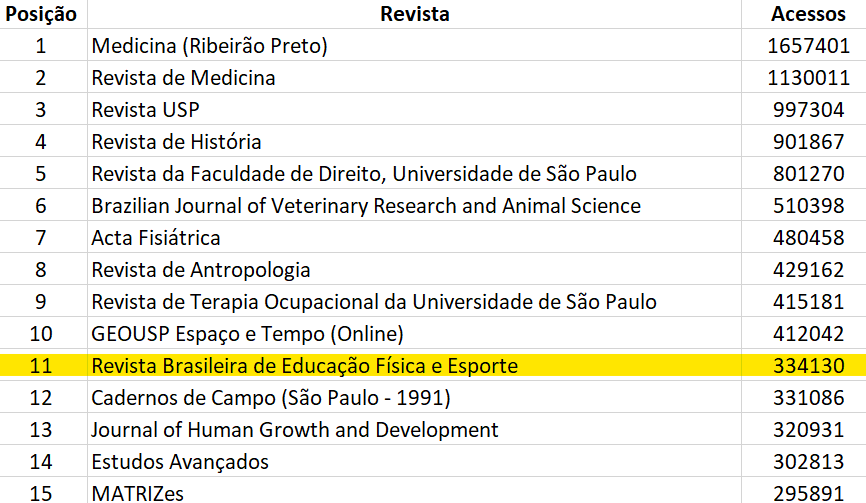Select the Brazilian Journal of Veterinary Research cell
Screen dimensions: 866x503
coord(414,205)
